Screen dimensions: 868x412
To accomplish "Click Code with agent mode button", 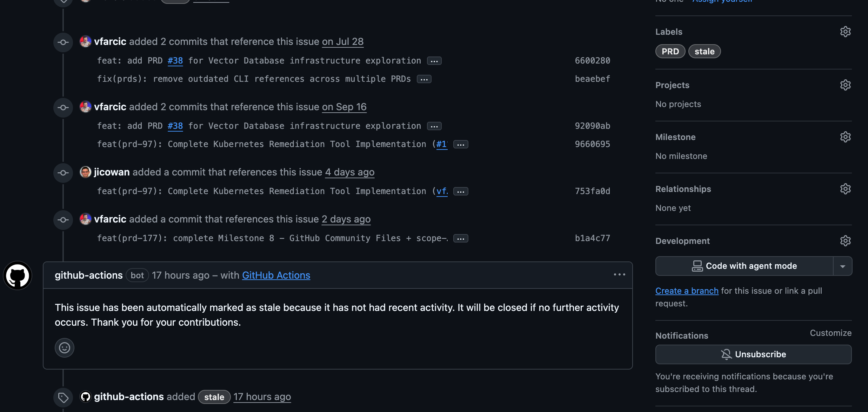I will pyautogui.click(x=744, y=266).
